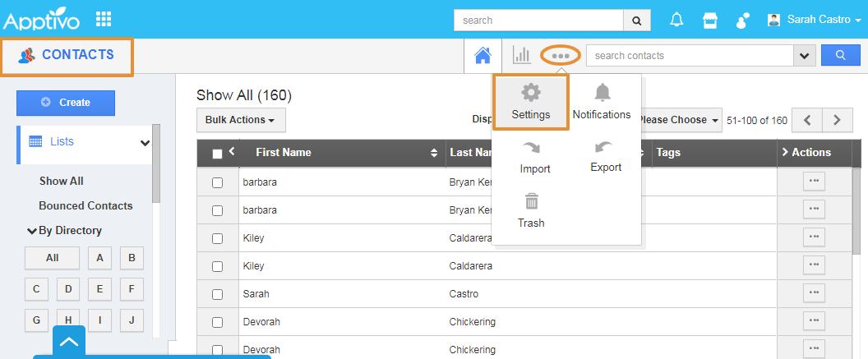
Task: Tick the select-all checkbox in table header
Action: pos(217,154)
